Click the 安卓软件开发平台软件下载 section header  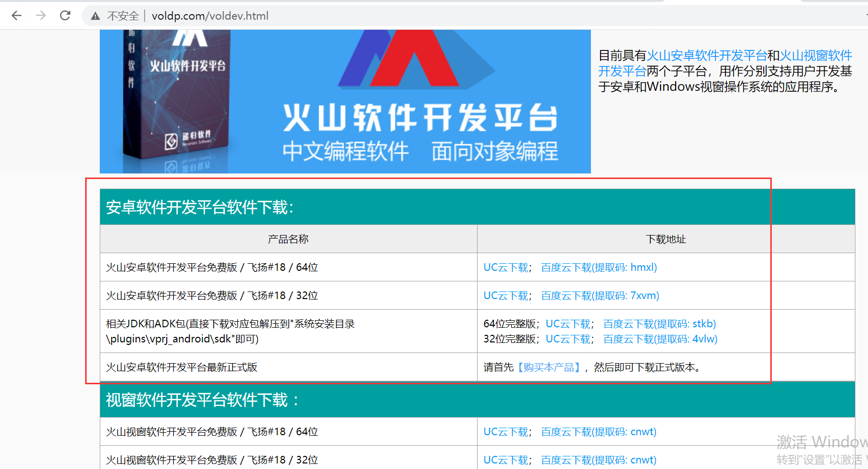pos(478,207)
